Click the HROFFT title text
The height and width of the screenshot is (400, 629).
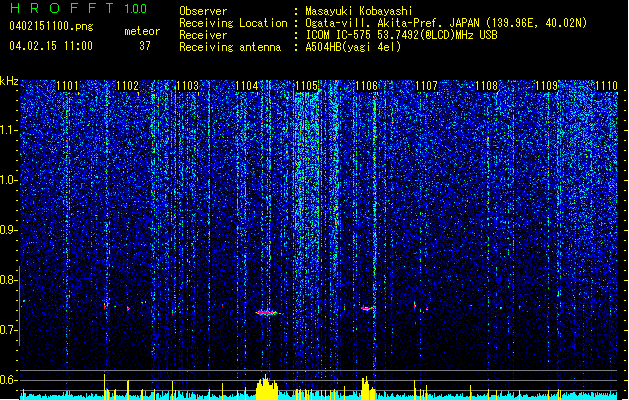(62, 8)
